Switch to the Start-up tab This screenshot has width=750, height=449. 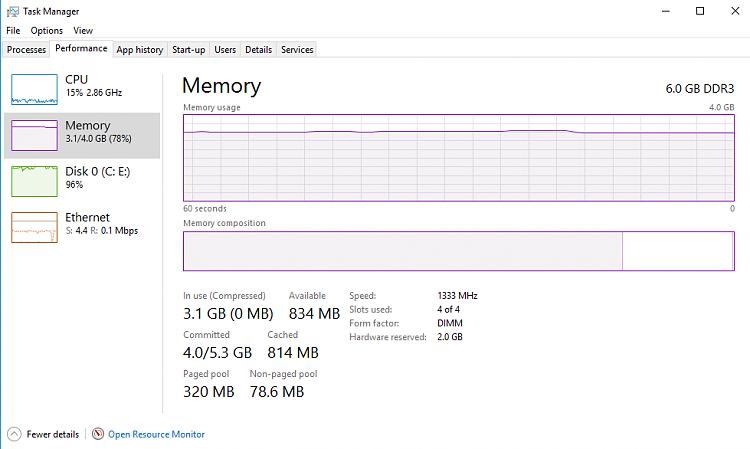pyautogui.click(x=188, y=49)
